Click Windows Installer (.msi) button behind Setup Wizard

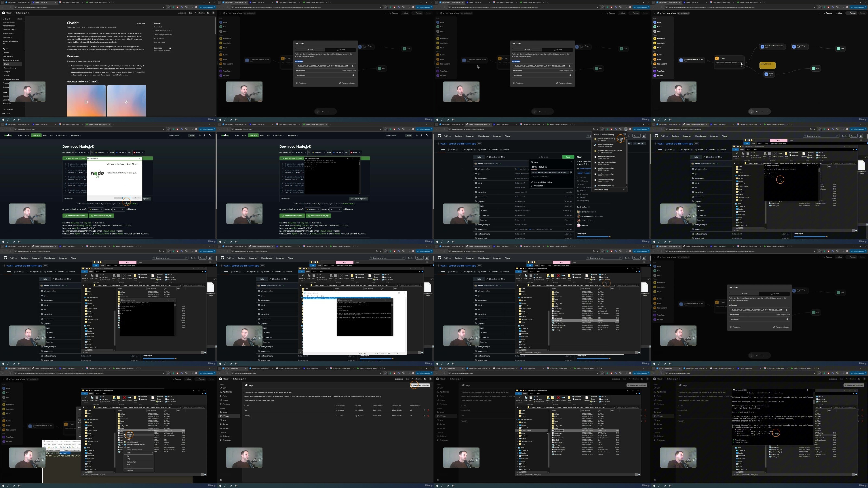tap(75, 216)
